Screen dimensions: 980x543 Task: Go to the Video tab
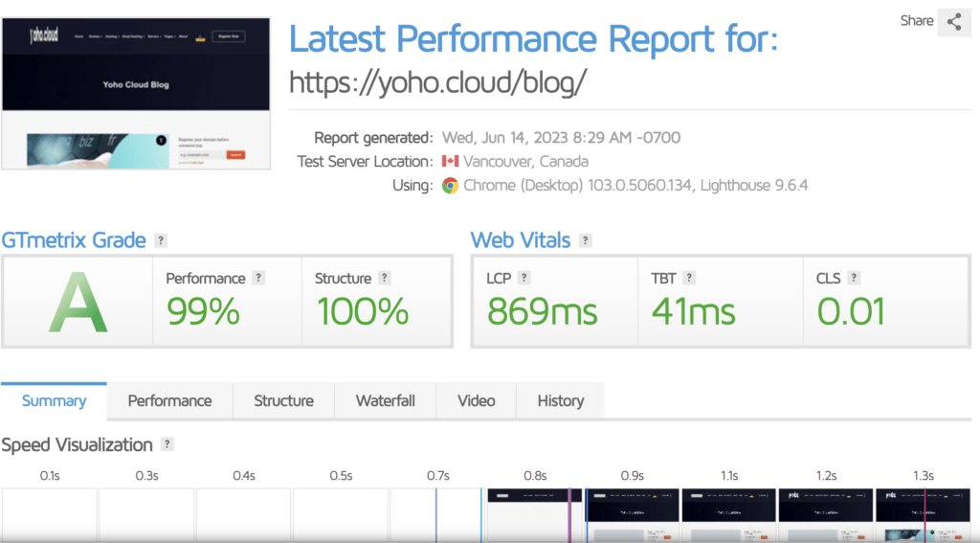click(x=476, y=401)
